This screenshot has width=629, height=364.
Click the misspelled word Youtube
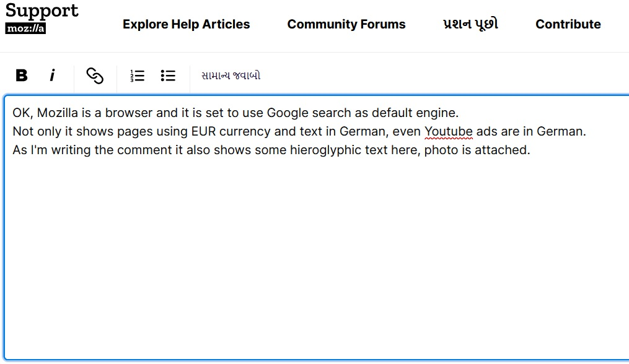tap(449, 131)
